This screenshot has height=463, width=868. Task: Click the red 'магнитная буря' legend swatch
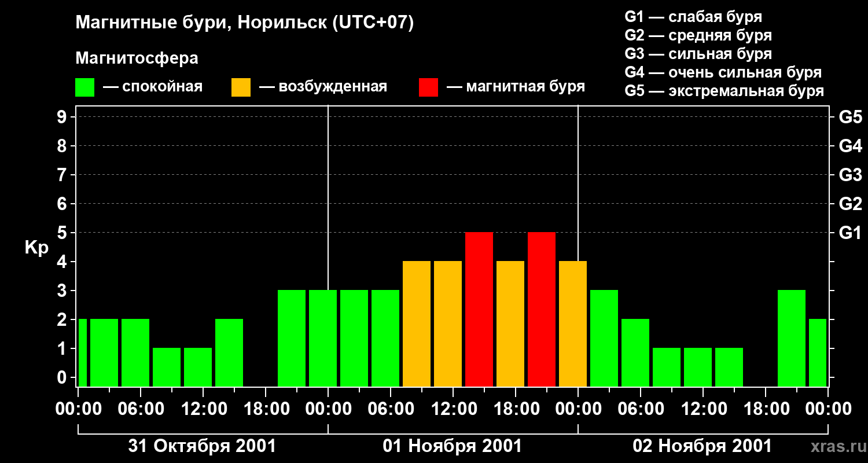point(428,87)
